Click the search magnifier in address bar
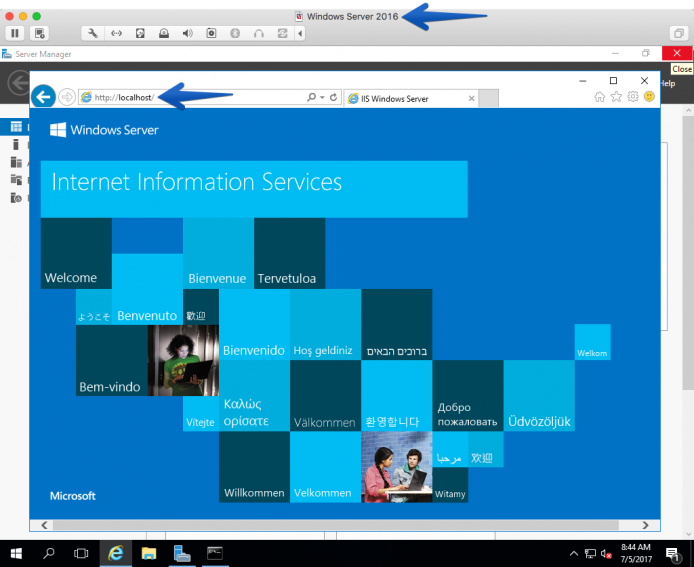The height and width of the screenshot is (567, 694). [x=312, y=97]
